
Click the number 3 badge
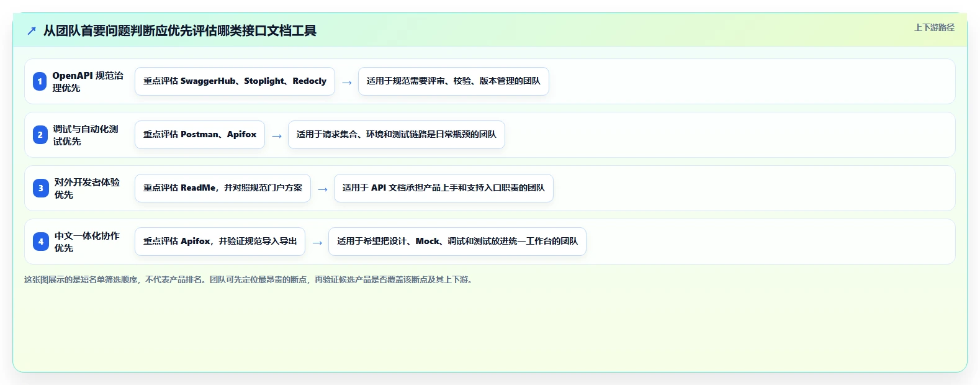(41, 188)
